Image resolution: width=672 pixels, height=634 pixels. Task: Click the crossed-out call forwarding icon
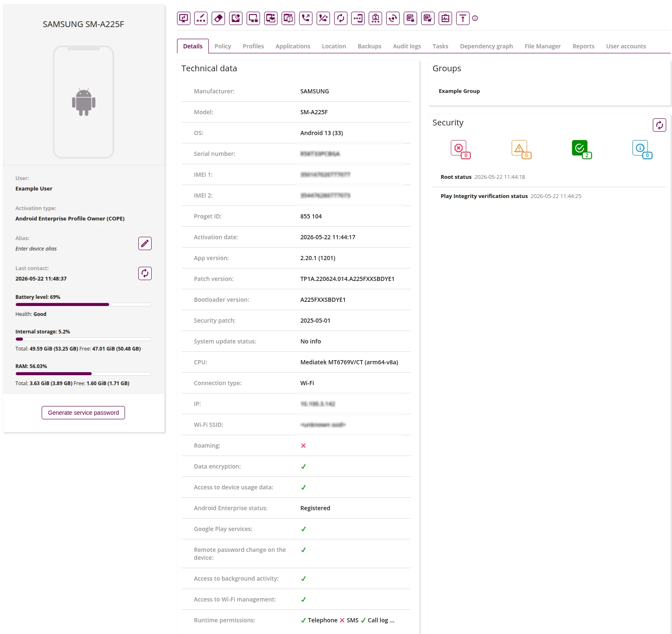click(323, 18)
